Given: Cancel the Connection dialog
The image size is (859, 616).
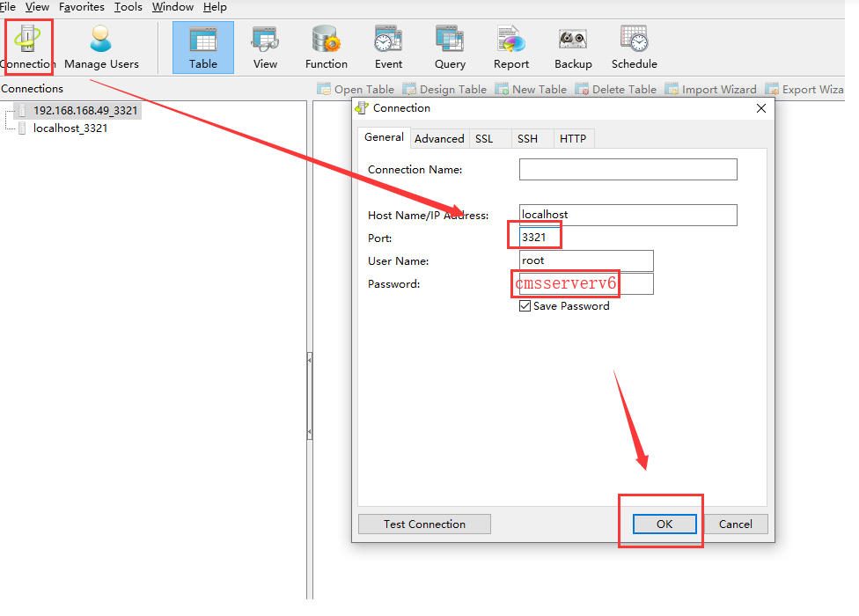Looking at the screenshot, I should coord(735,524).
